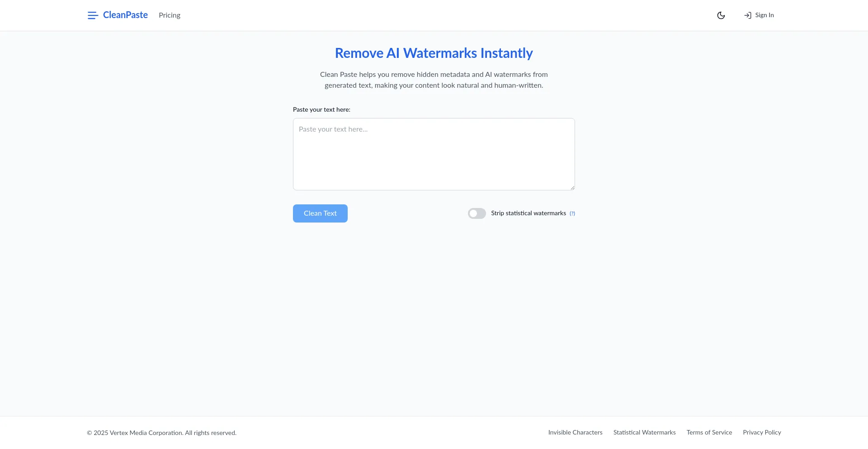Click the sign-in arrow icon
868x449 pixels.
[x=748, y=15]
